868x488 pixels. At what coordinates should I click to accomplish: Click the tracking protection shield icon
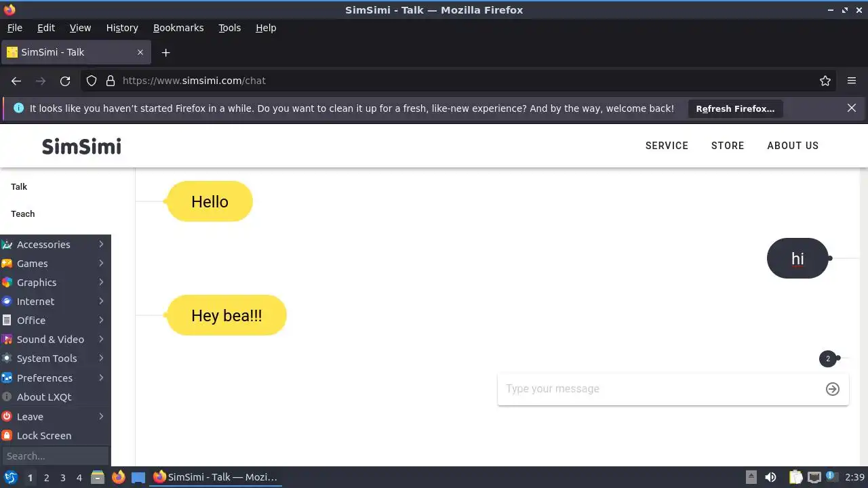[x=92, y=81]
